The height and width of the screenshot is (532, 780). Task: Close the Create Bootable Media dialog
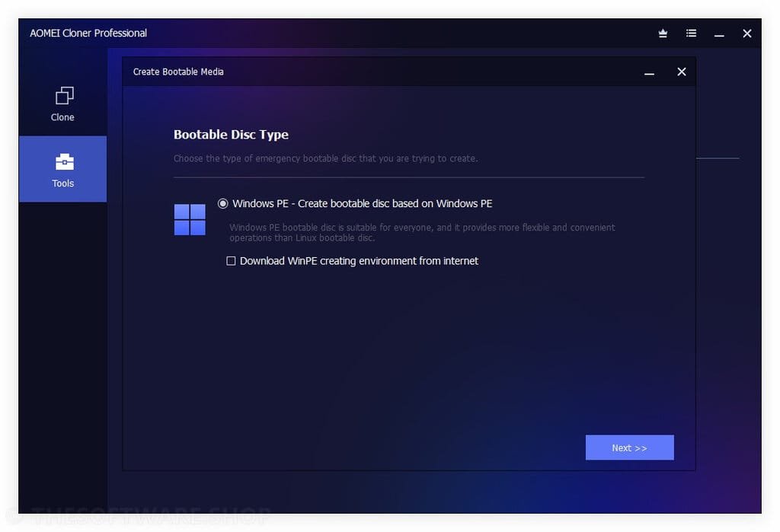pos(681,72)
